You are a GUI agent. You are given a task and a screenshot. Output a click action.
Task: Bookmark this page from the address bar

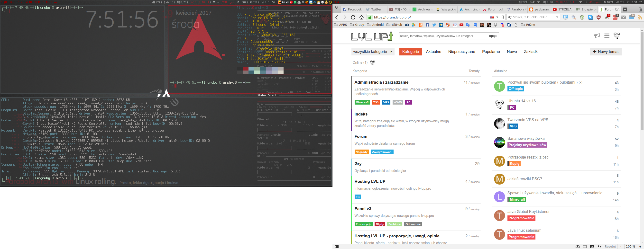[503, 17]
